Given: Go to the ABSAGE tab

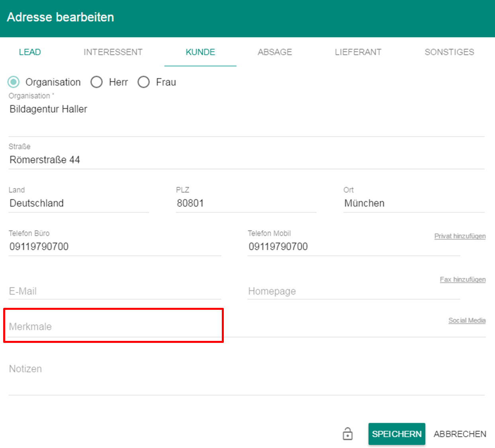Looking at the screenshot, I should coord(275,52).
